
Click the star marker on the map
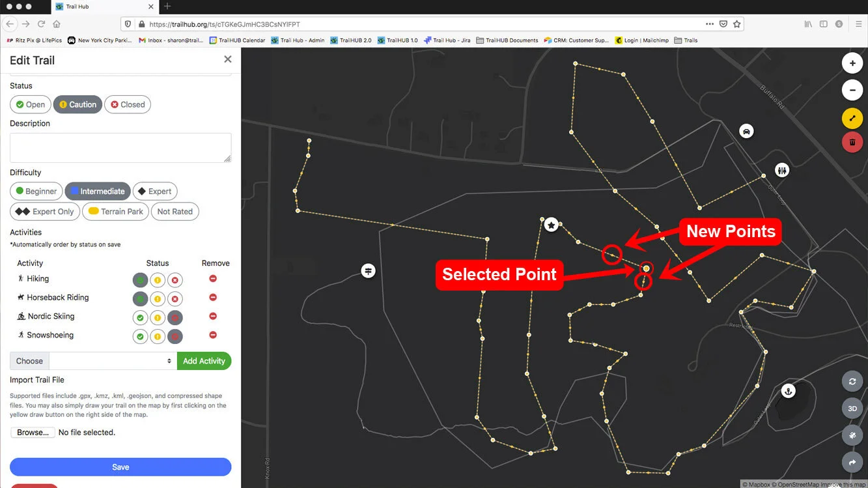pyautogui.click(x=552, y=225)
